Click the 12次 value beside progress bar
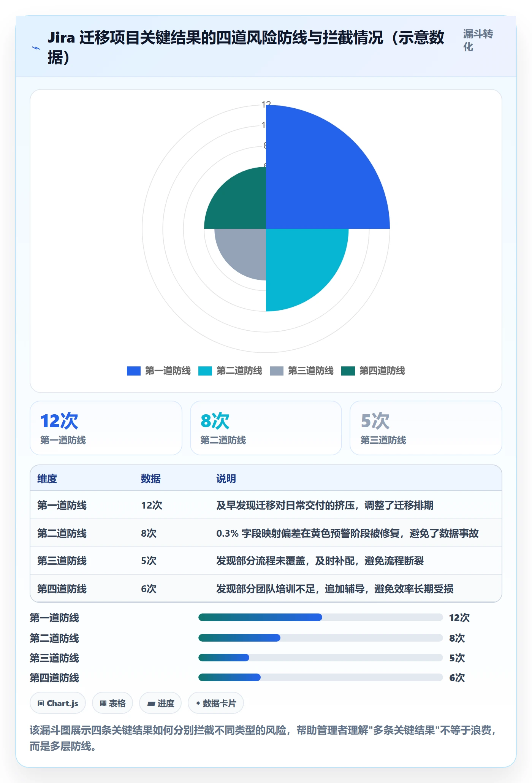 pos(459,618)
